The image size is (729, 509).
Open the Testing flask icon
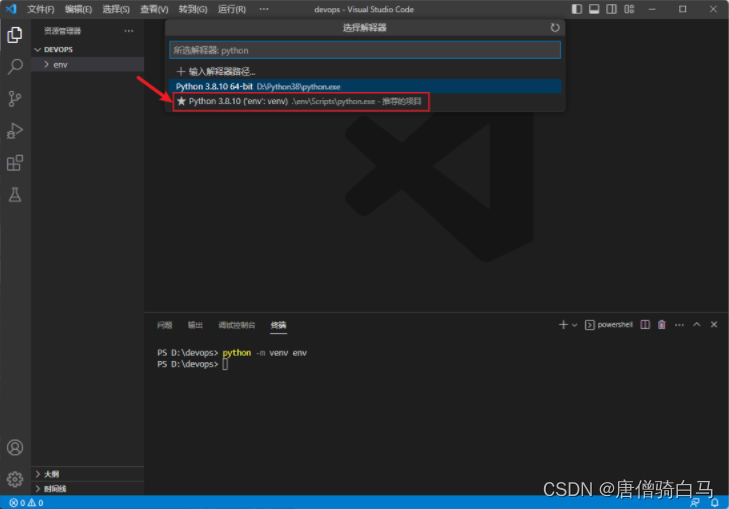click(x=15, y=195)
